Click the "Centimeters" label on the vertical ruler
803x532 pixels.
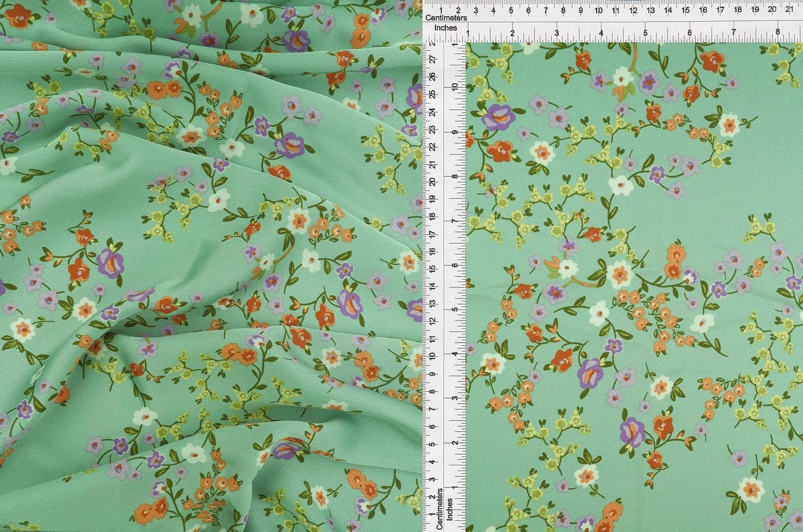pos(439,509)
